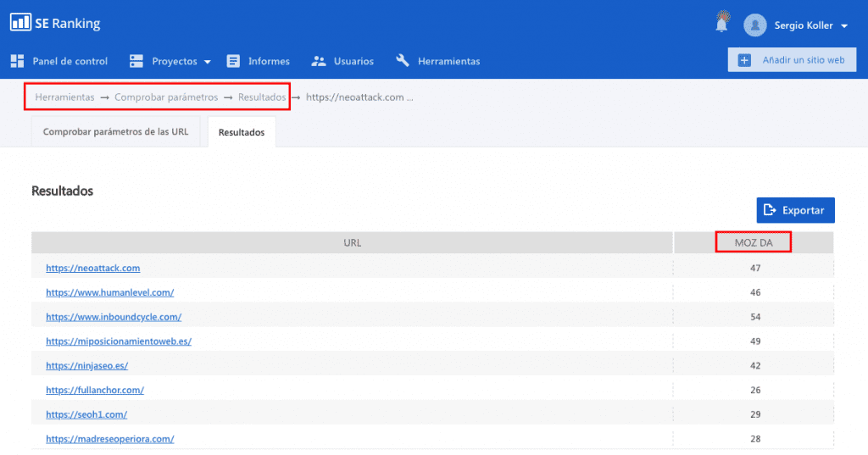Click the Herramientas wrench icon
Image resolution: width=868 pixels, height=455 pixels.
pos(403,60)
